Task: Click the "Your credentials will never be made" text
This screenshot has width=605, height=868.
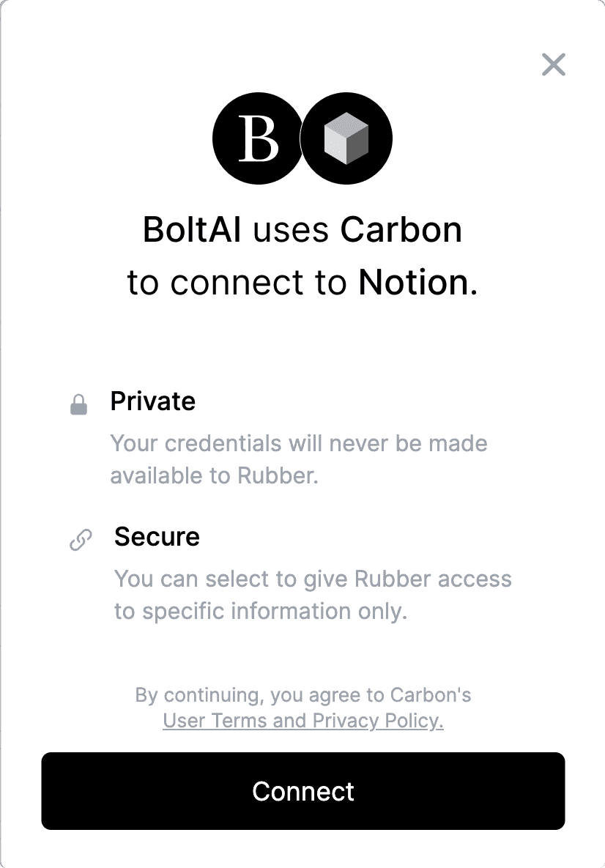Action: (x=299, y=443)
